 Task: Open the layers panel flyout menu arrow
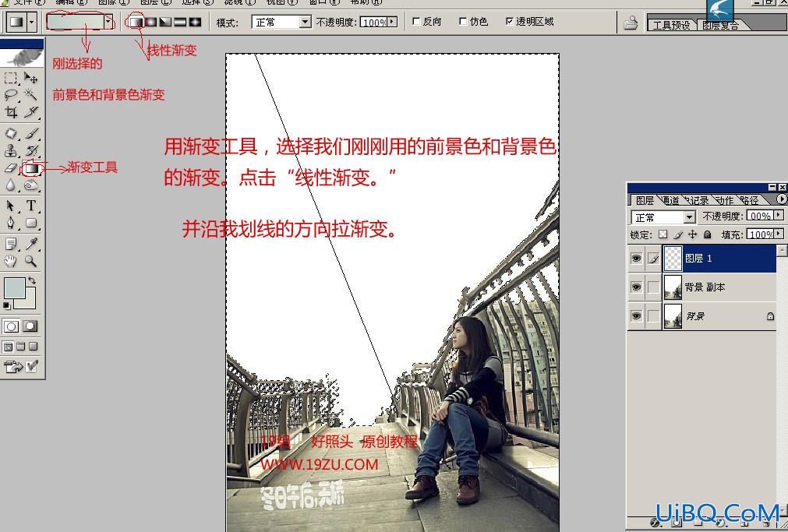[x=782, y=199]
